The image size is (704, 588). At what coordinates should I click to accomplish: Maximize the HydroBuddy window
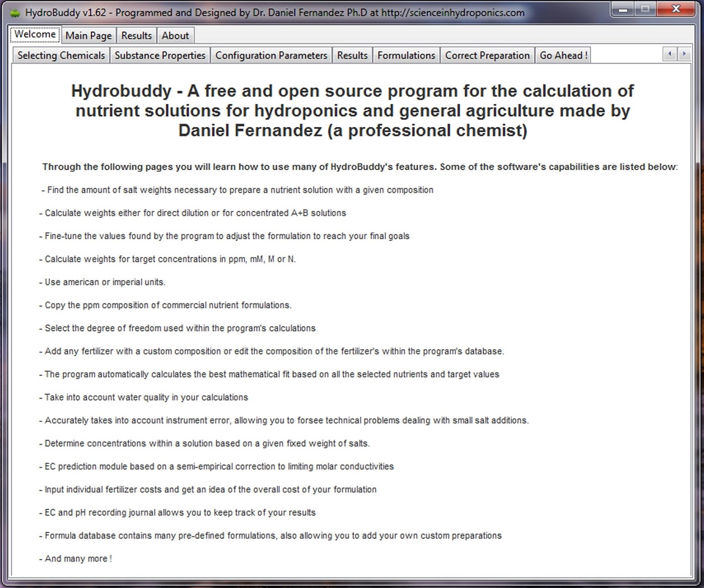(645, 9)
